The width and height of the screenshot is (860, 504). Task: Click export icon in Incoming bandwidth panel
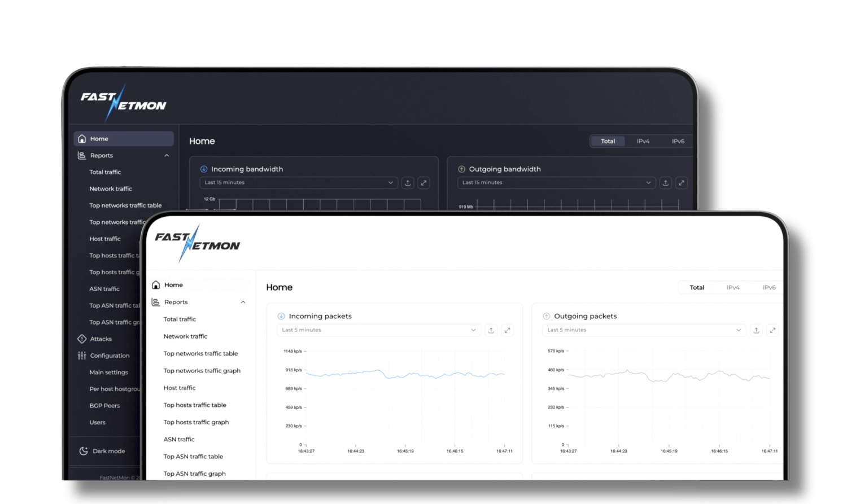click(x=408, y=183)
